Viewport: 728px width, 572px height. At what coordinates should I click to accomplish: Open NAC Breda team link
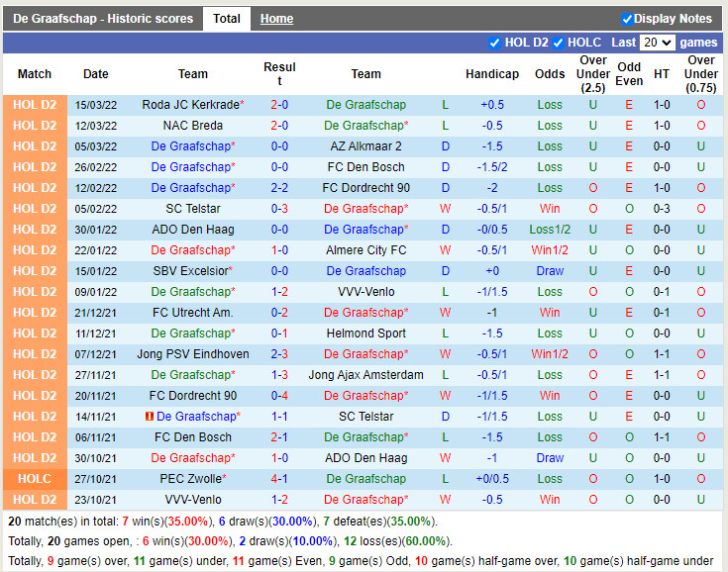[193, 126]
